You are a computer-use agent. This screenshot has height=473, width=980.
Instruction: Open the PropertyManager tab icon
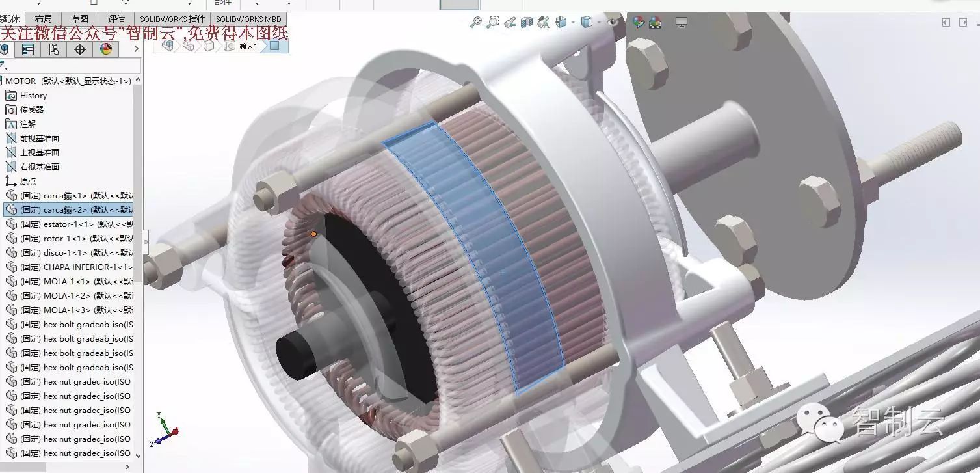[x=28, y=49]
